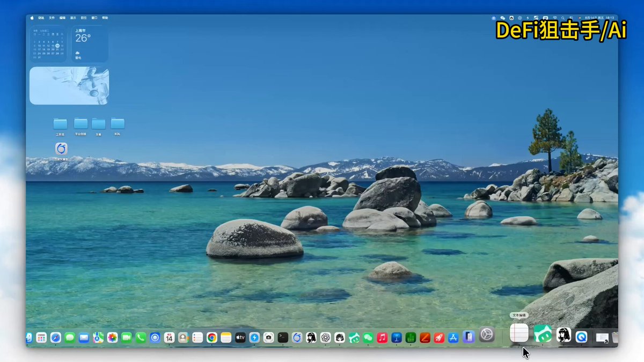Open the Music app in dock

[x=382, y=337]
